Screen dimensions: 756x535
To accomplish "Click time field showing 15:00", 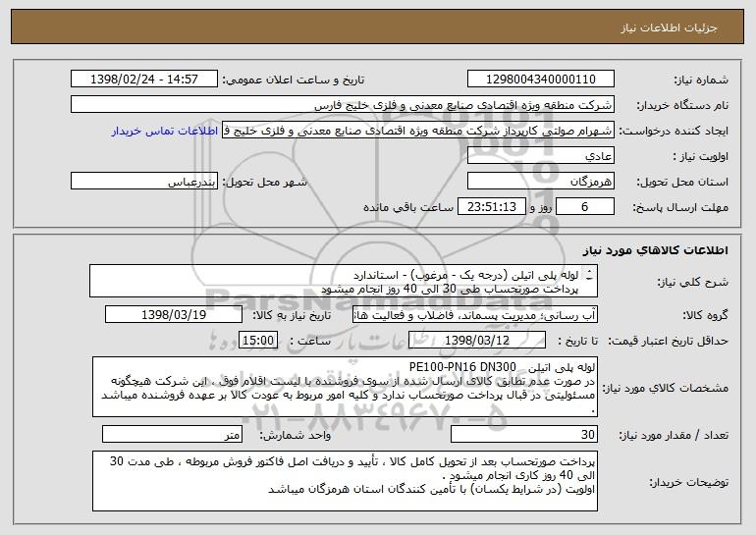I will click(x=258, y=341).
